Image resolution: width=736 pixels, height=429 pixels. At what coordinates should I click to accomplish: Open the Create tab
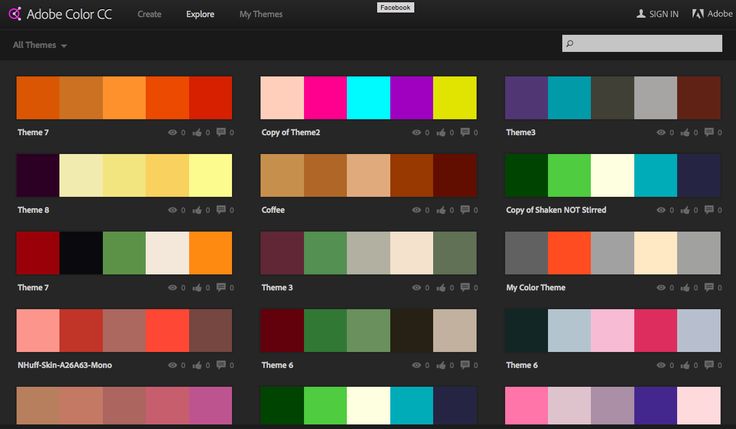click(149, 15)
